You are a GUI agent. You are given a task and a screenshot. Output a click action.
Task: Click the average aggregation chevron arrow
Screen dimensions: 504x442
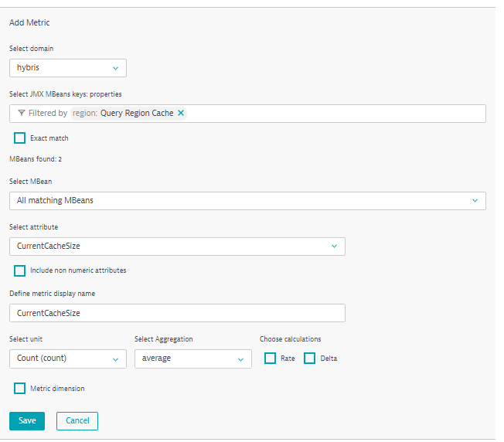[x=240, y=359]
